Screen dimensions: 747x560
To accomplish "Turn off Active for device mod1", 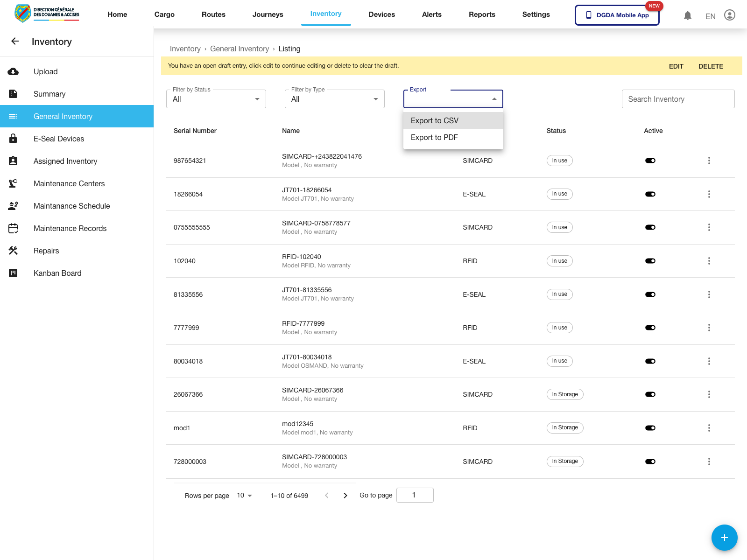I will pos(650,427).
